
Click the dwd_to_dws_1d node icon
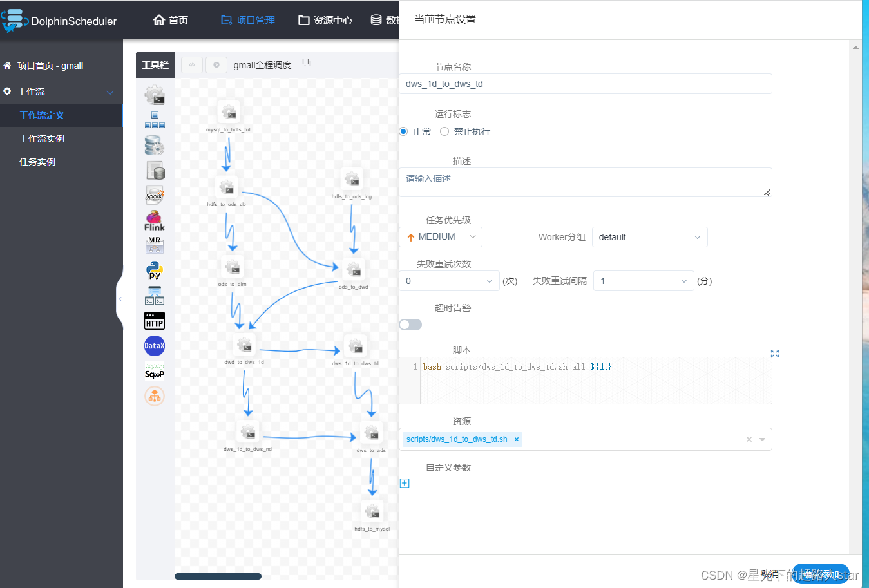coord(244,345)
